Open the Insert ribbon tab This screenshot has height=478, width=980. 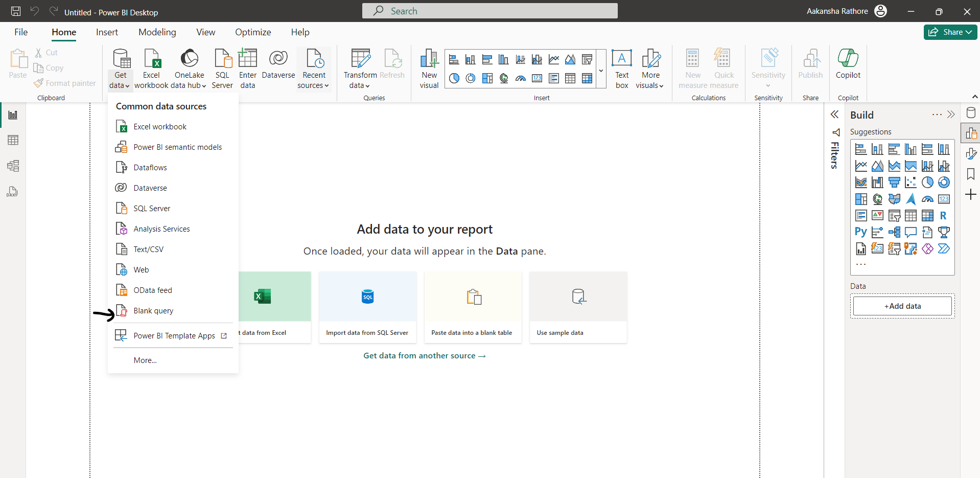tap(107, 32)
